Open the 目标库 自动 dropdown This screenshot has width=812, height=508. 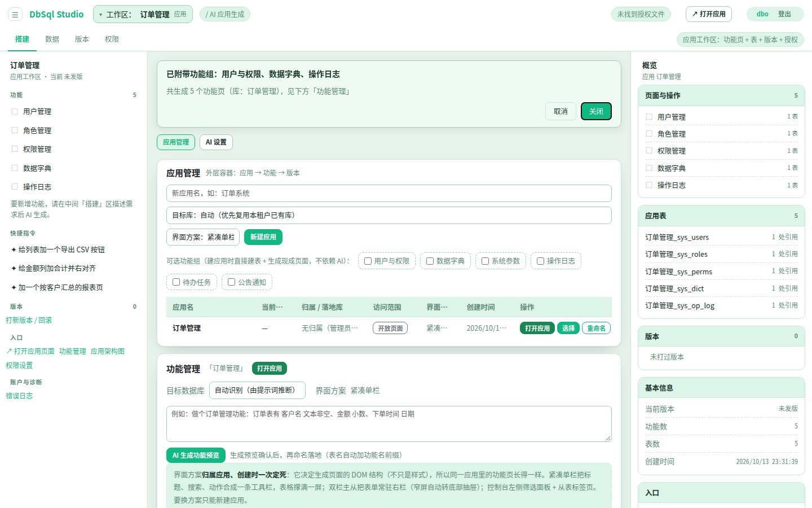389,215
